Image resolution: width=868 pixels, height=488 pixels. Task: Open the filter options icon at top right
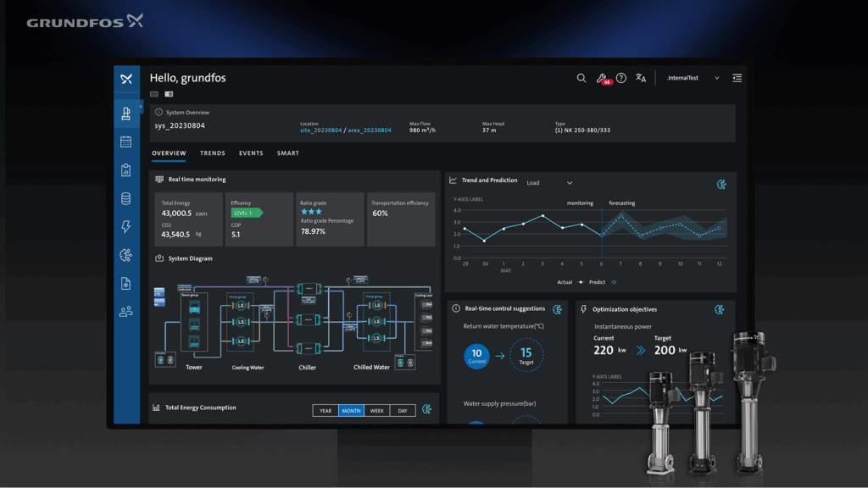[x=737, y=77]
